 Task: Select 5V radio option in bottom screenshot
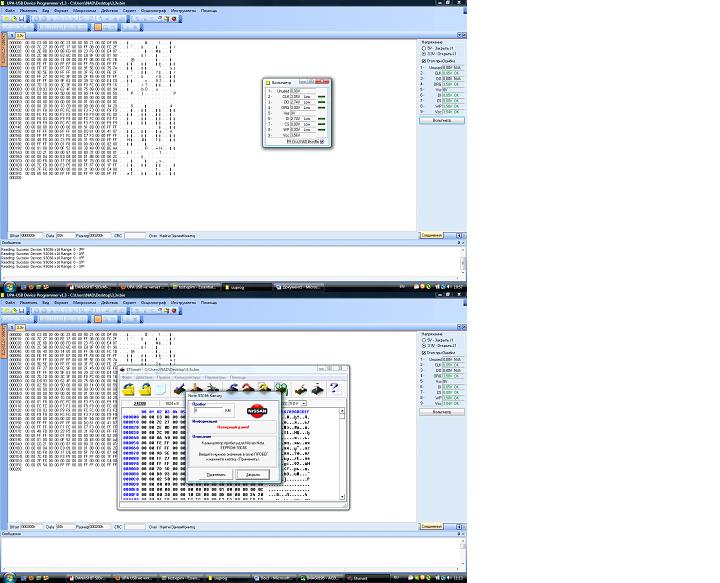(x=424, y=340)
